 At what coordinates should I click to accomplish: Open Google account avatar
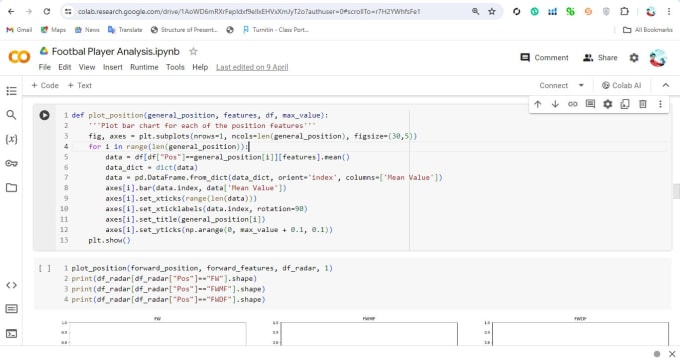pos(658,58)
